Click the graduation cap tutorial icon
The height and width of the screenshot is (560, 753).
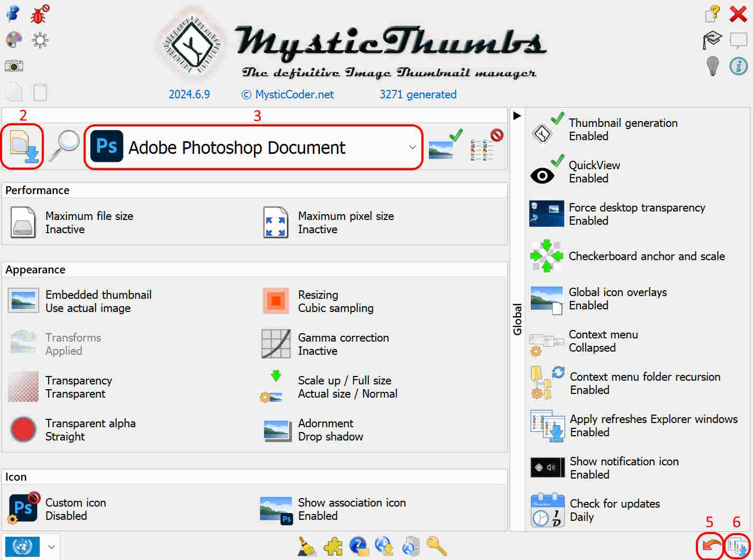(712, 40)
